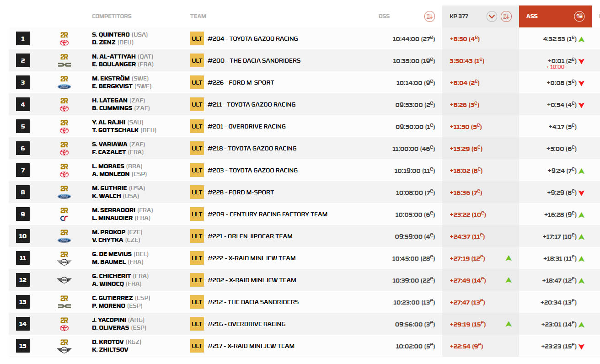Select the TEAM column header
The height and width of the screenshot is (364, 600).
(x=198, y=16)
